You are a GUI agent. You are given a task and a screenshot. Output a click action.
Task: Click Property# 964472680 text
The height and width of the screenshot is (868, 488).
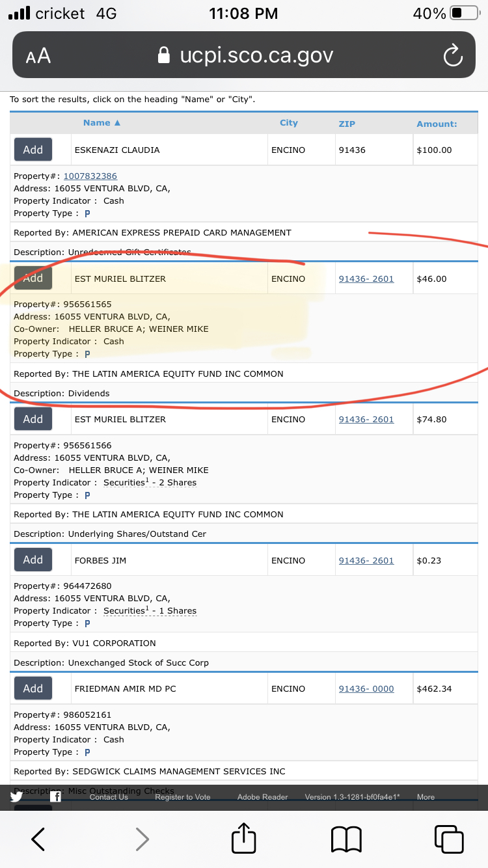coord(62,586)
